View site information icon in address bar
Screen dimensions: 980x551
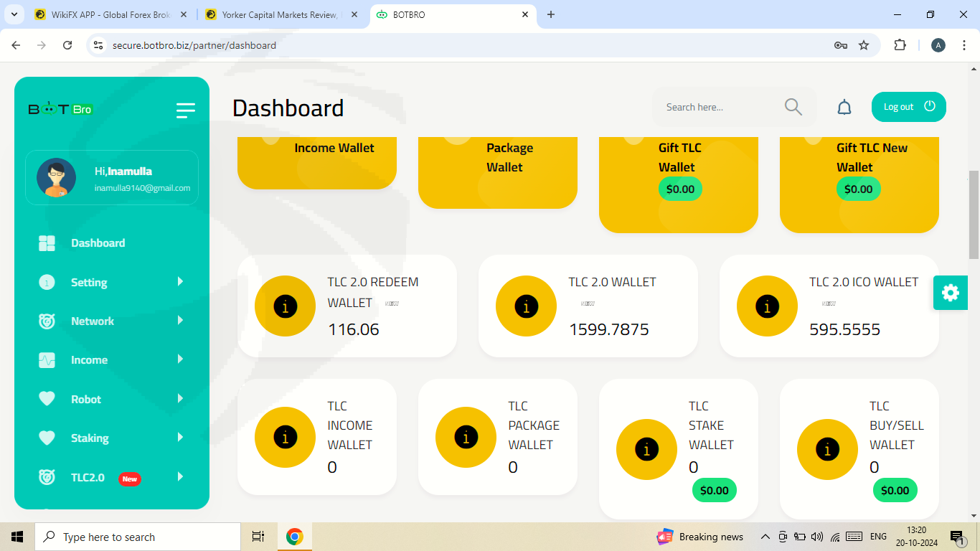point(99,45)
